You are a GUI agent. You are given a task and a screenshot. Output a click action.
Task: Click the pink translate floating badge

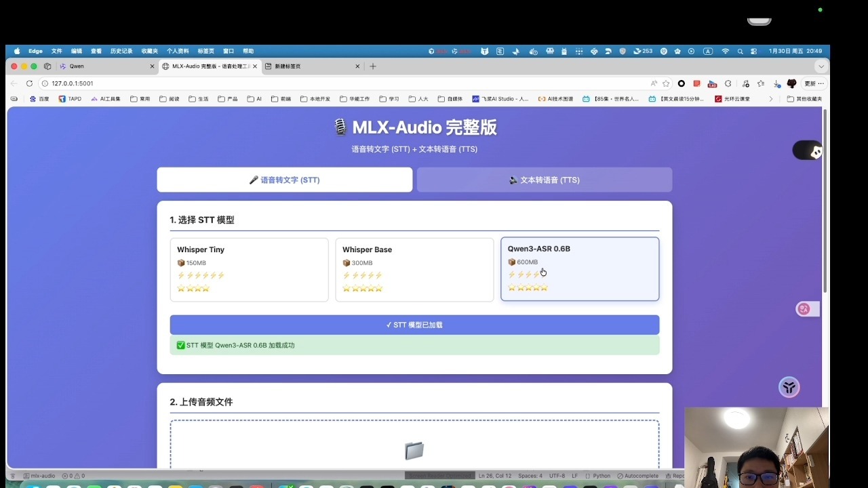tap(804, 309)
